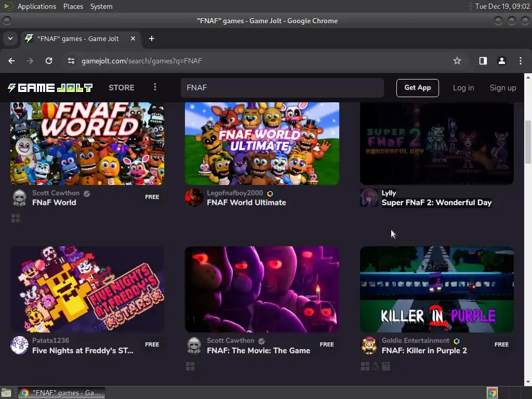Screen dimensions: 532x399
Task: Open FNAF: Killer in Purple 2 title
Action: 424,351
